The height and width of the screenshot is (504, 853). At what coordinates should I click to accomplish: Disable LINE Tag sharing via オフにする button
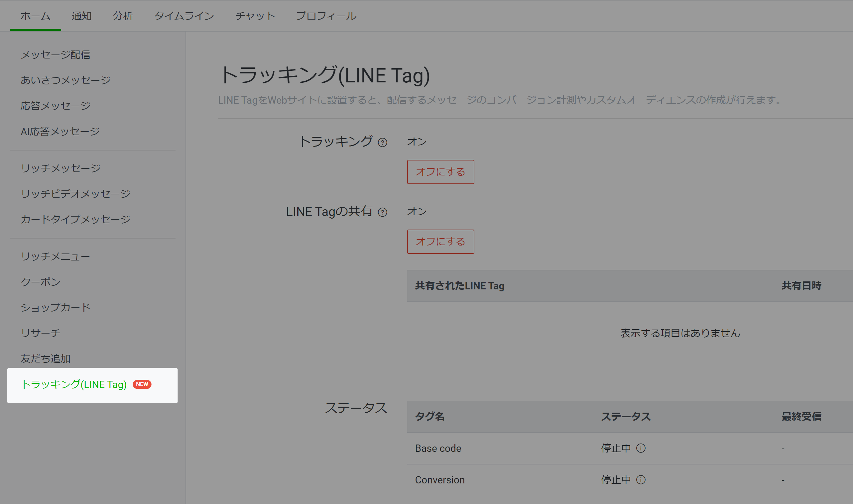[440, 242]
